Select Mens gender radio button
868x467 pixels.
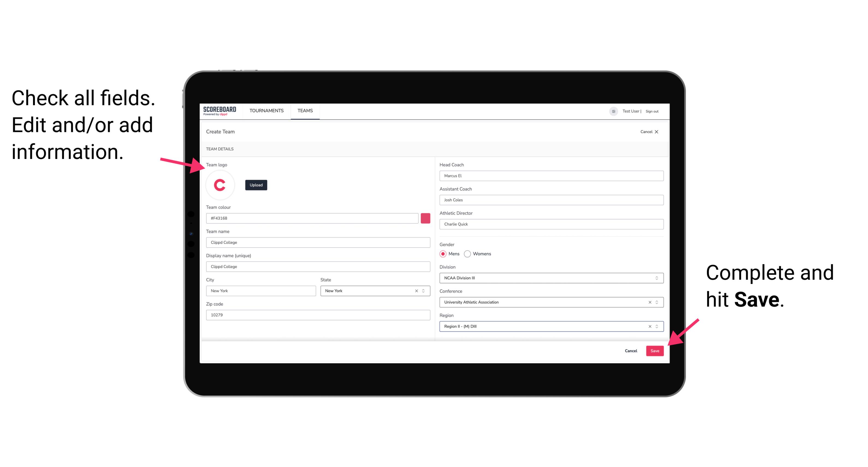[x=444, y=254]
